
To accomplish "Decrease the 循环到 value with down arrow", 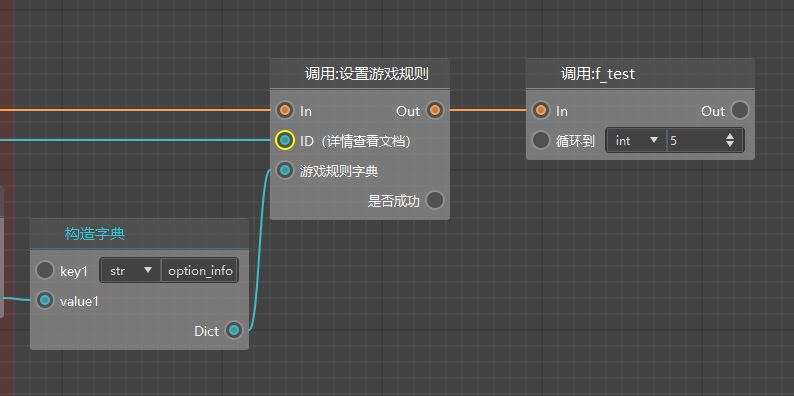I will coord(730,144).
